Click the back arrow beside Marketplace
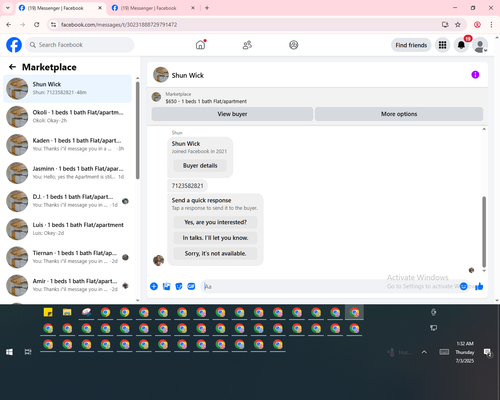 12,67
